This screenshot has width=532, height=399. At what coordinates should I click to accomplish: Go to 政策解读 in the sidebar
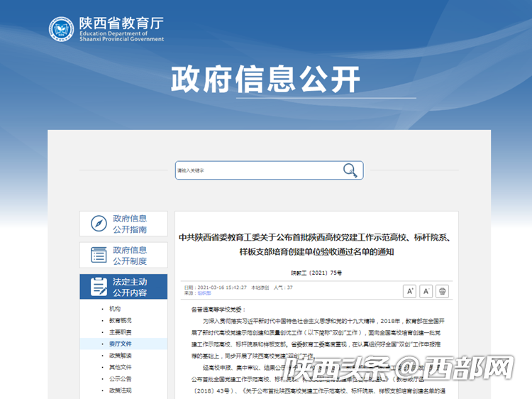120,355
